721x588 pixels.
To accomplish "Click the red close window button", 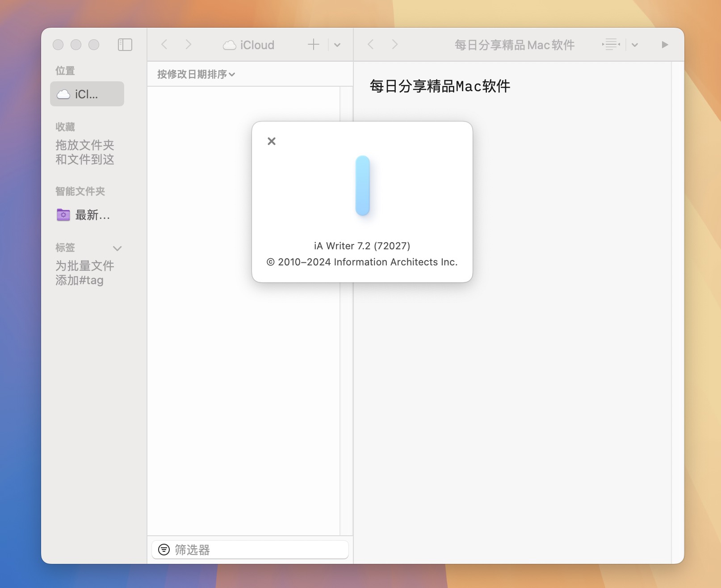I will [58, 45].
